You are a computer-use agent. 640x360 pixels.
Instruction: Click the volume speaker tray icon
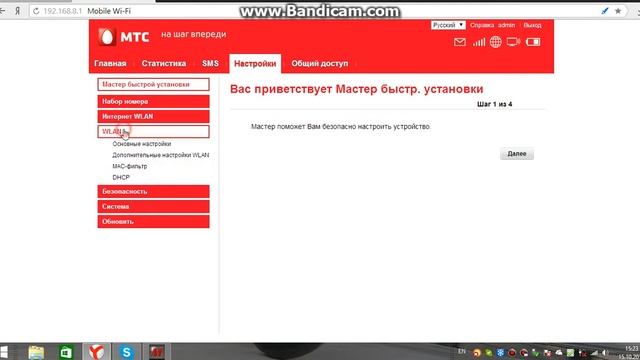click(605, 353)
